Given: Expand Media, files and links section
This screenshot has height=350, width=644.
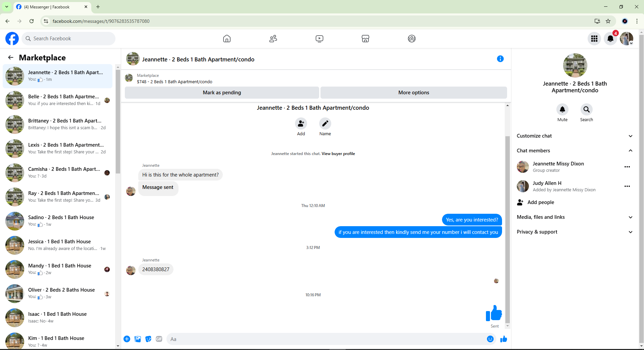Looking at the screenshot, I should (575, 217).
